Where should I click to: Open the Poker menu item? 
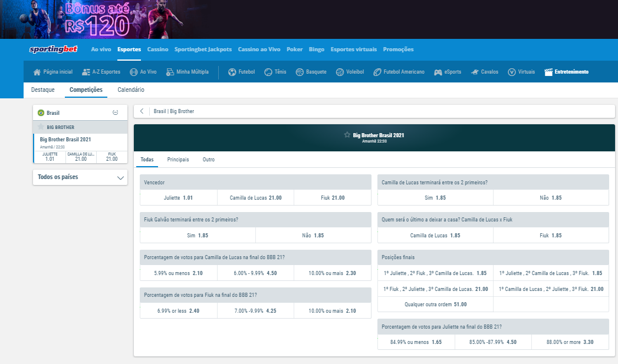coord(294,49)
